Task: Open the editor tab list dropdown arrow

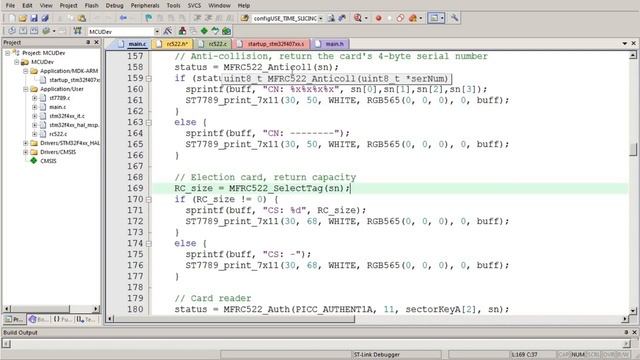Action: click(x=624, y=43)
